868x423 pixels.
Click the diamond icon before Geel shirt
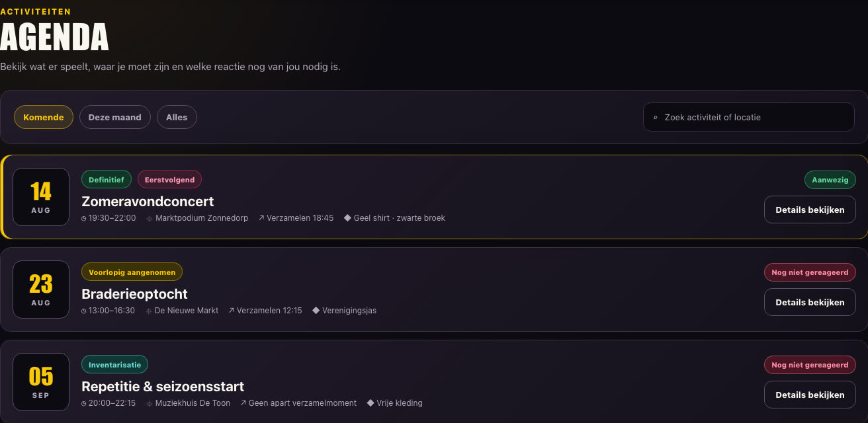(347, 218)
